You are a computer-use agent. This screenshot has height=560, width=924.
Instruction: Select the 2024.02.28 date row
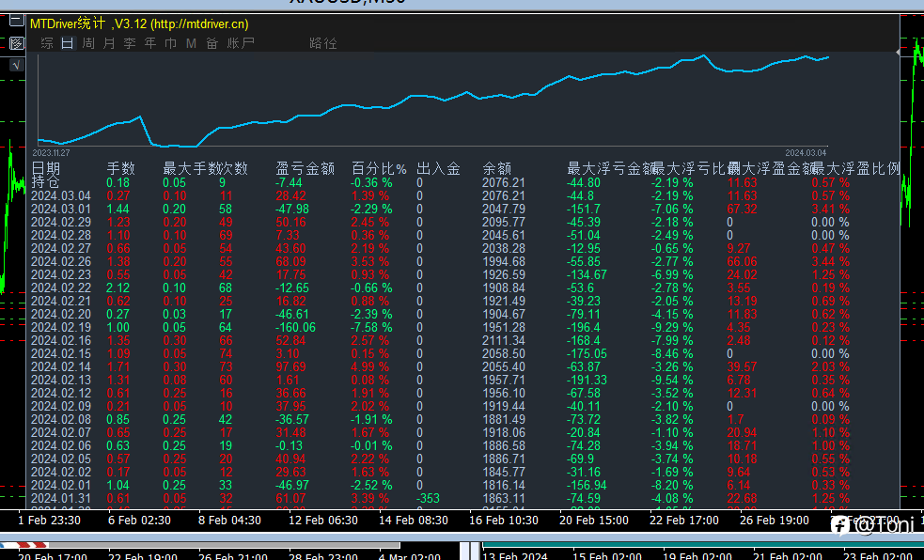point(61,235)
